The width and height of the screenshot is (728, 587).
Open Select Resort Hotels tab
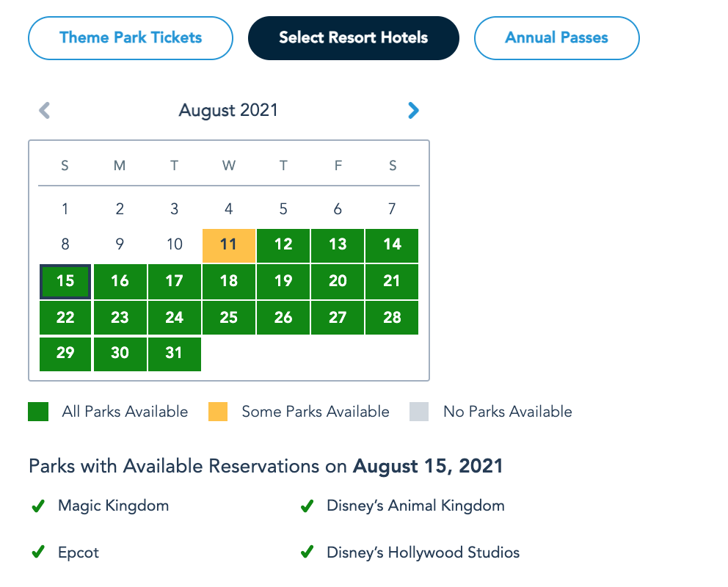click(x=353, y=37)
